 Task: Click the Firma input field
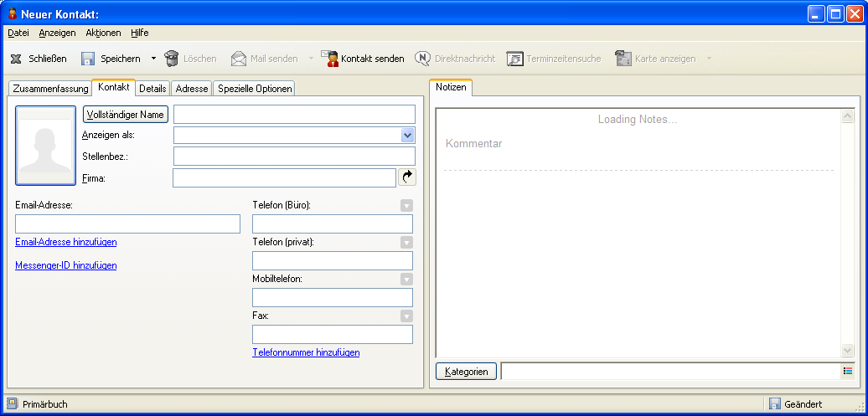tap(285, 178)
